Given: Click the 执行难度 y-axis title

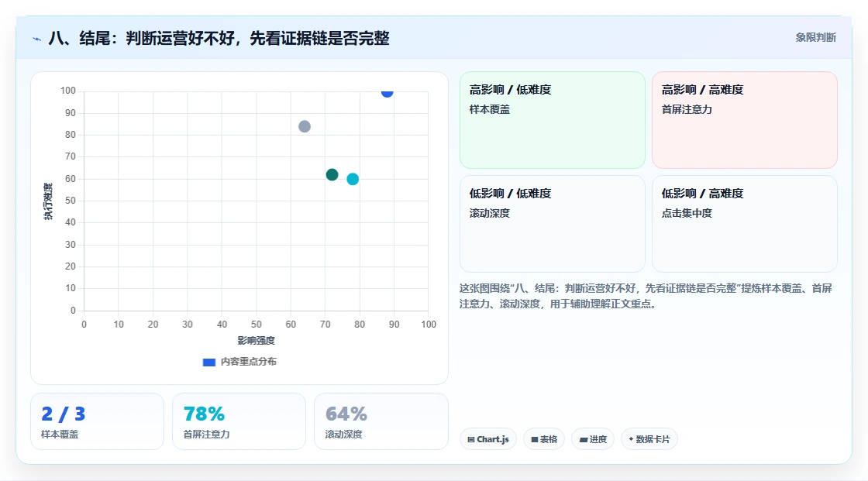Looking at the screenshot, I should pos(48,201).
